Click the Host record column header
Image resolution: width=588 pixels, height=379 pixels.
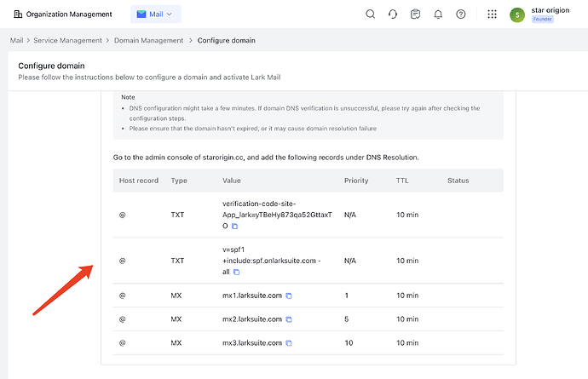pos(139,181)
